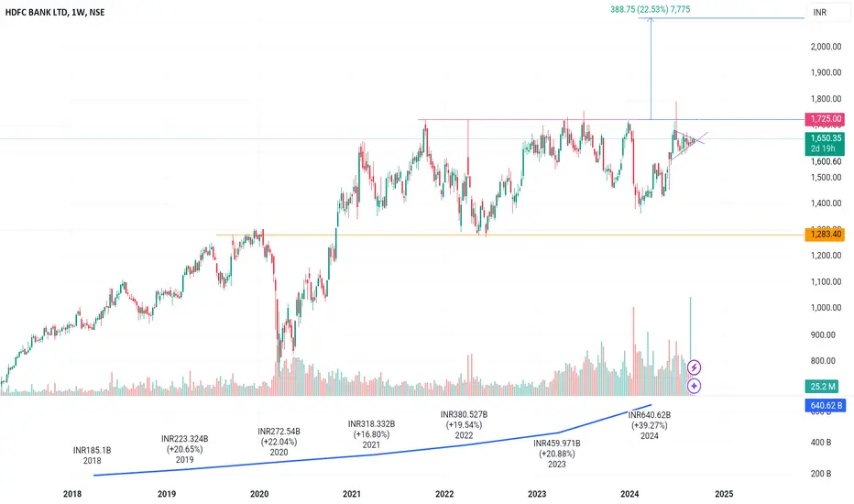The width and height of the screenshot is (854, 504).
Task: Click the 1,800.00 price axis tick
Action: coord(826,99)
